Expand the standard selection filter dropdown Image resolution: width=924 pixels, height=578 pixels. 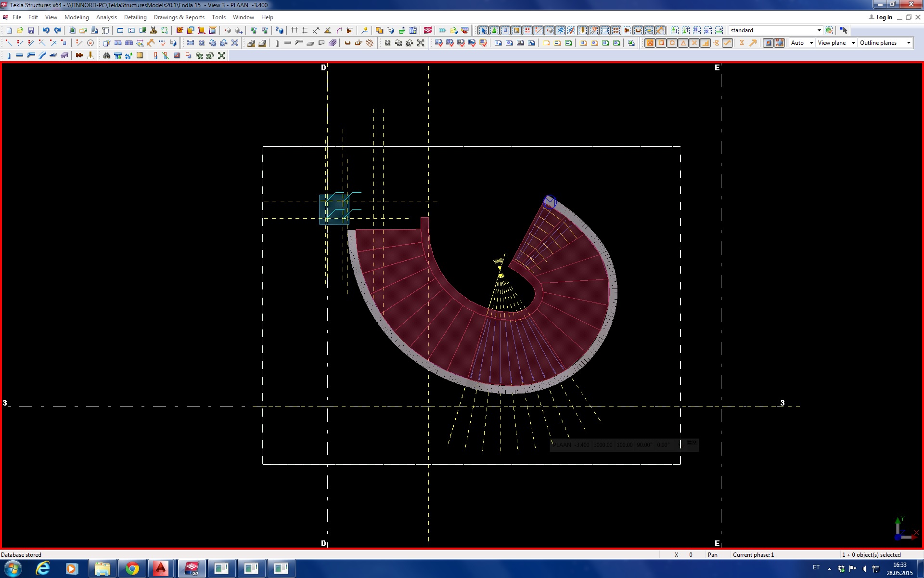819,30
